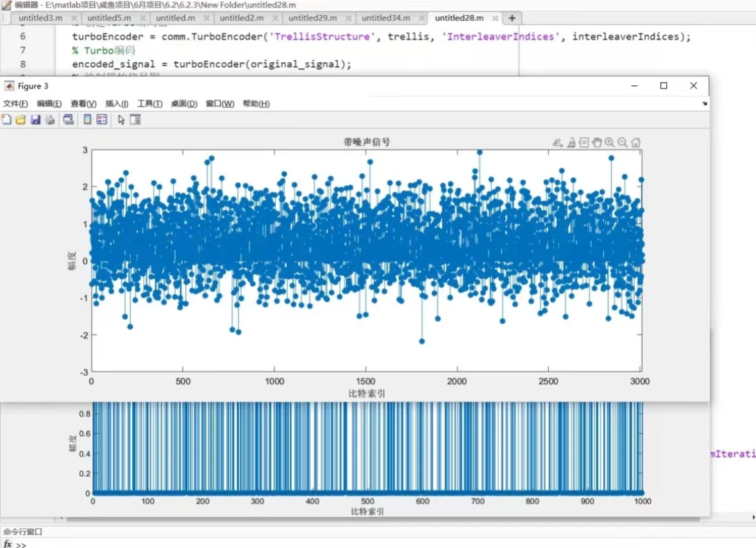
Task: Select the untitled28.m editor tab
Action: pos(459,18)
